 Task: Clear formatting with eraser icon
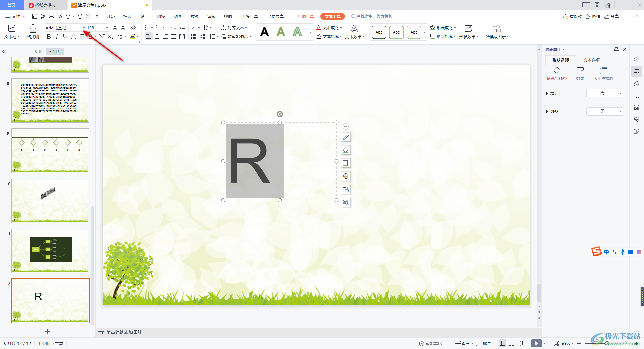(x=133, y=28)
